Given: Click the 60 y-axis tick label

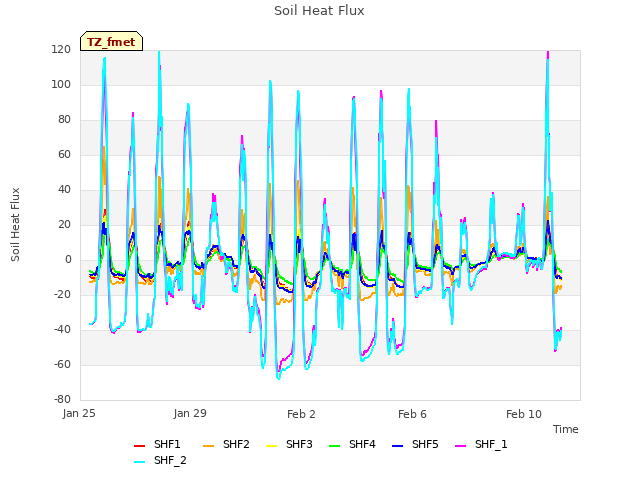Looking at the screenshot, I should click(x=64, y=155).
